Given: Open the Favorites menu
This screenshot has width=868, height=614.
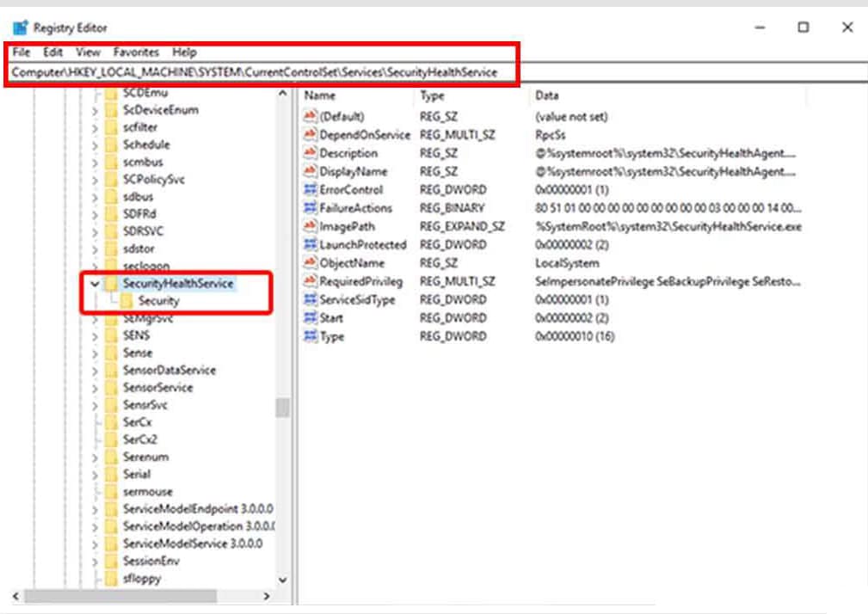Looking at the screenshot, I should point(136,52).
